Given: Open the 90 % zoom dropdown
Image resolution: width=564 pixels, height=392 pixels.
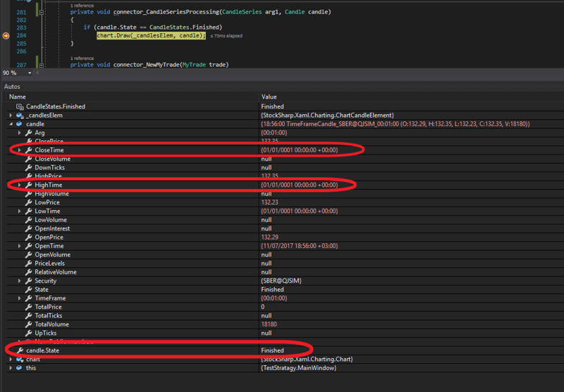Looking at the screenshot, I should coord(30,73).
